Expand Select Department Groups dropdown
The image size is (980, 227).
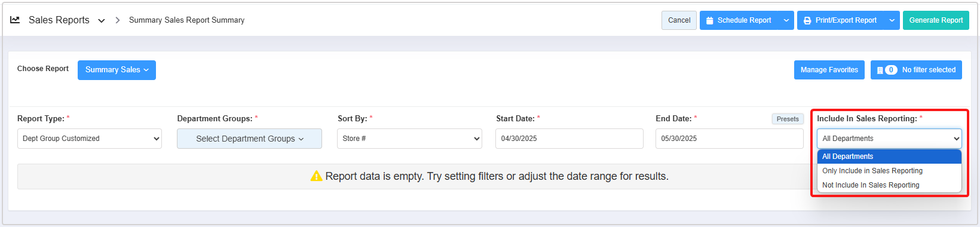249,139
